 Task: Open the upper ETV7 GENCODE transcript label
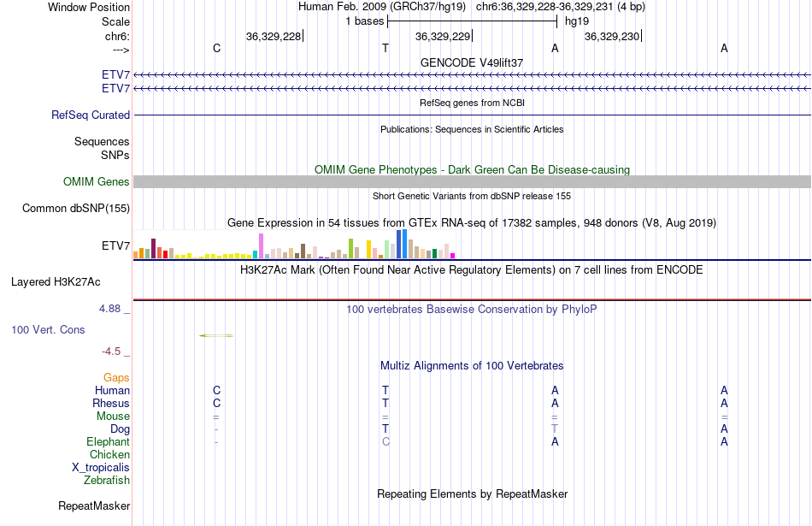115,75
